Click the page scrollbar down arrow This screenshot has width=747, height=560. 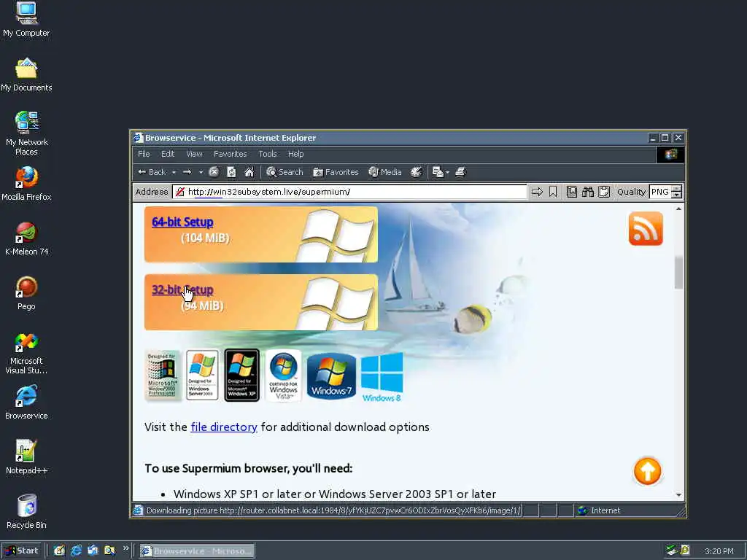678,495
